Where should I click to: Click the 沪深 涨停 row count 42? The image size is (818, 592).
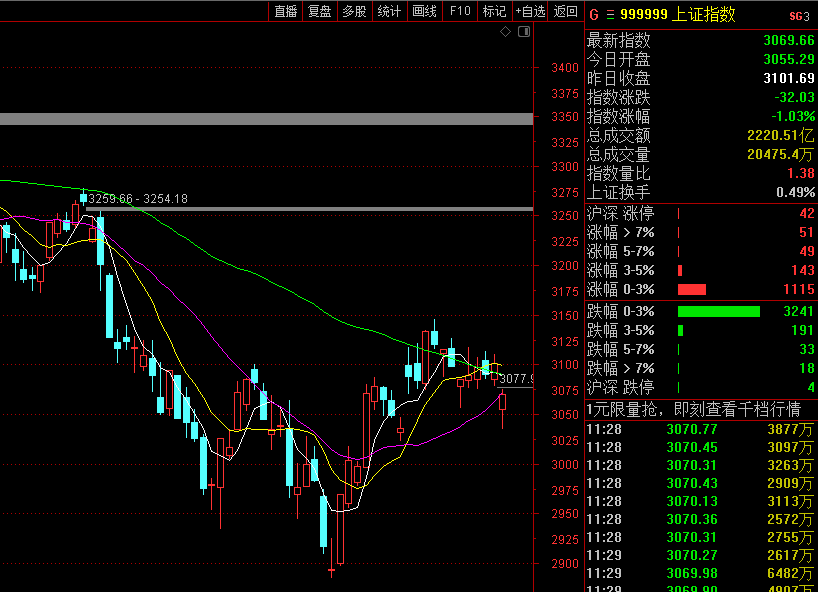pyautogui.click(x=807, y=213)
